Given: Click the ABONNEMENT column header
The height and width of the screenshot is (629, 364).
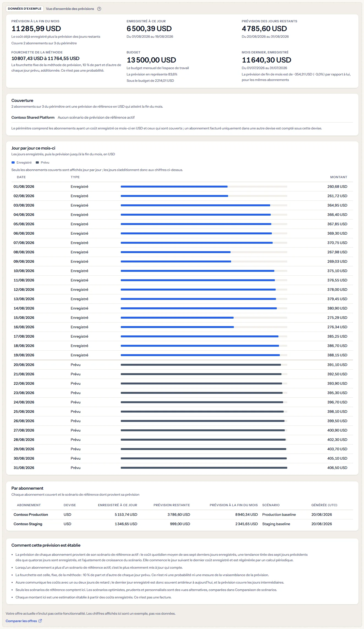Looking at the screenshot, I should coord(29,505).
